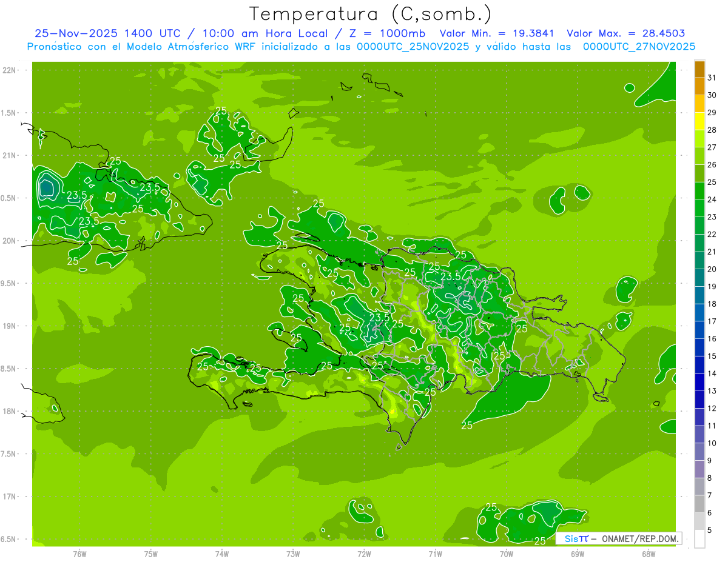Click the colorbar value label '19'
Image resolution: width=728 pixels, height=562 pixels.
tap(712, 286)
